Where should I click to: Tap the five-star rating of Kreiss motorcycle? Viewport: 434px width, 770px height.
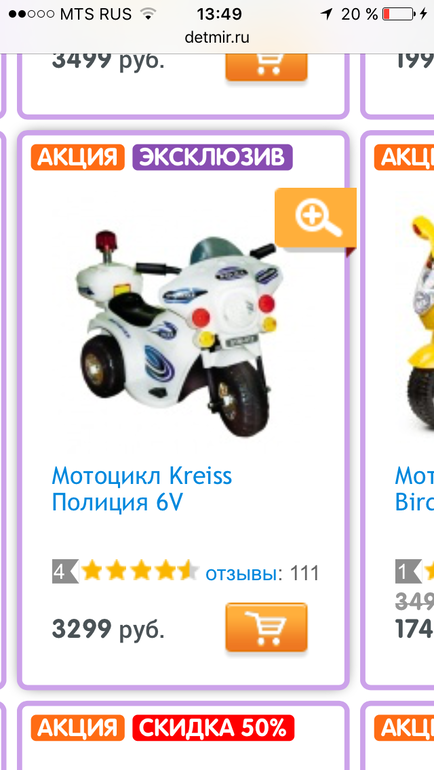140,573
